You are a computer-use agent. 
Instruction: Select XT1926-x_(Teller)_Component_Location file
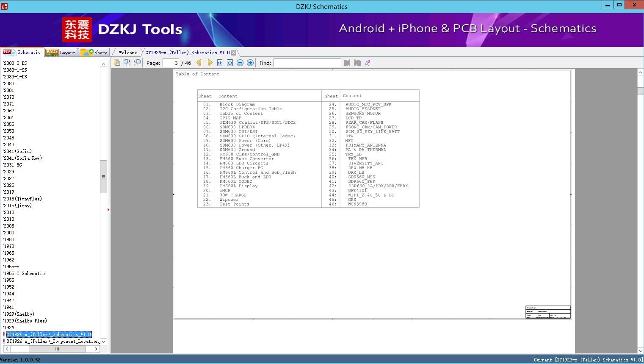(53, 341)
